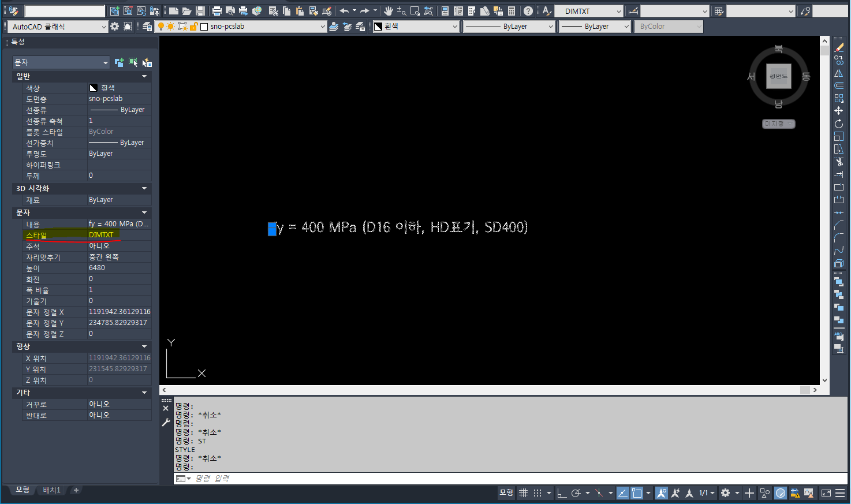851x504 pixels.
Task: Select the Rotate tool in right toolbar
Action: [x=839, y=124]
